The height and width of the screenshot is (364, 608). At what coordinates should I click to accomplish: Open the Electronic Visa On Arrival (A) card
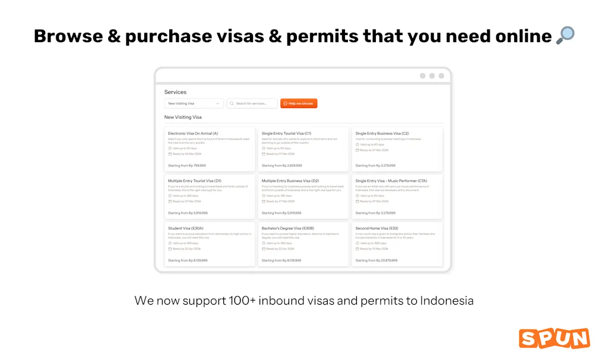click(x=210, y=149)
